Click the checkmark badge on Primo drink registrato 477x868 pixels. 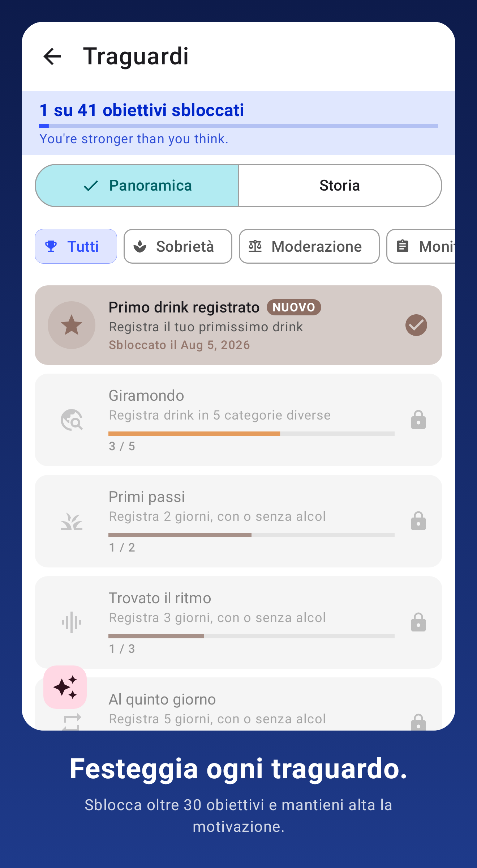416,325
